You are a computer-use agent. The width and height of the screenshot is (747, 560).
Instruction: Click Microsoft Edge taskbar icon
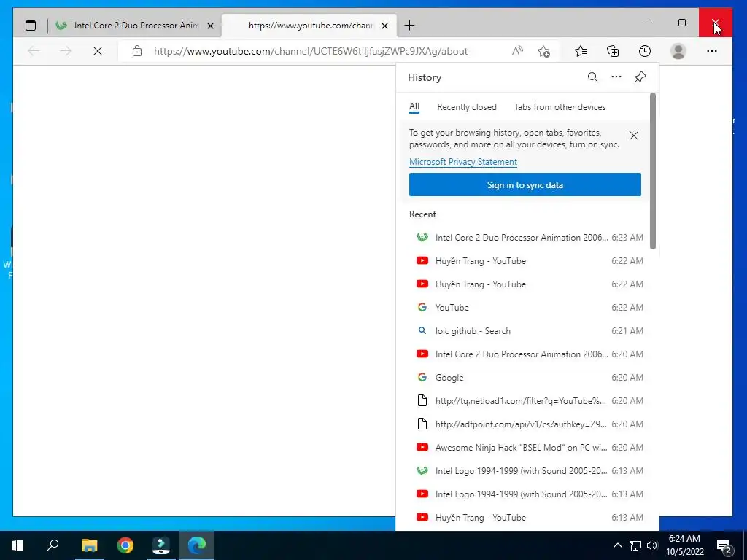pyautogui.click(x=197, y=545)
